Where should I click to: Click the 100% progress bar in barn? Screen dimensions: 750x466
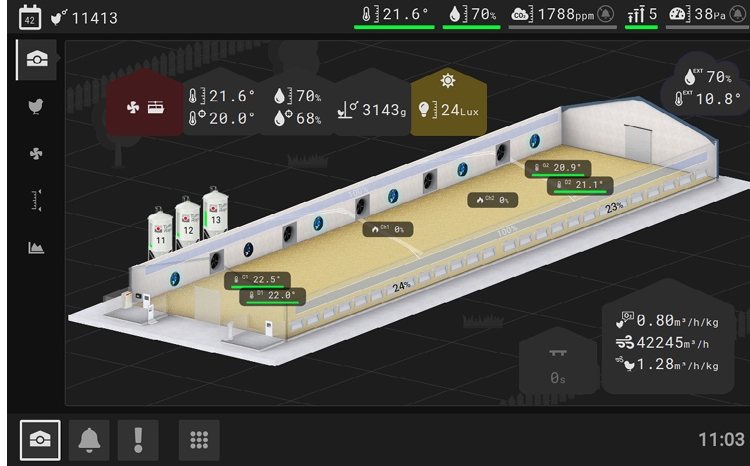click(507, 231)
